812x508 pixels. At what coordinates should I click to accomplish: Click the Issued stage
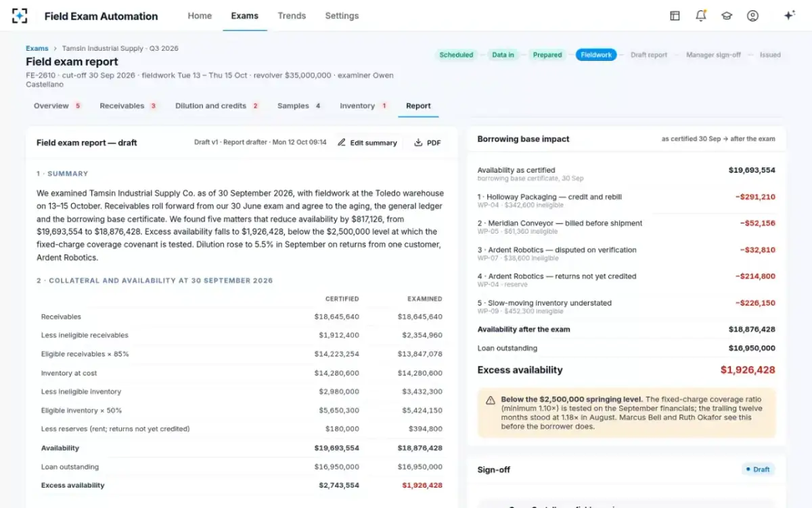coord(770,55)
